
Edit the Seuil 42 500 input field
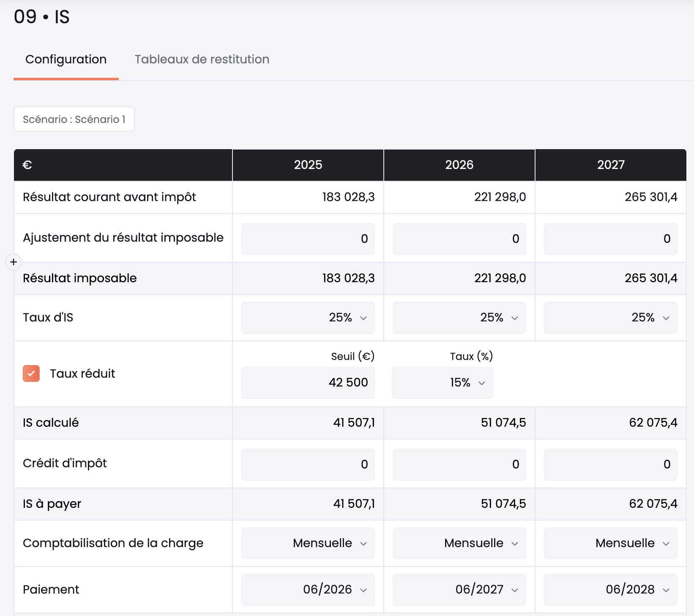pyautogui.click(x=308, y=383)
